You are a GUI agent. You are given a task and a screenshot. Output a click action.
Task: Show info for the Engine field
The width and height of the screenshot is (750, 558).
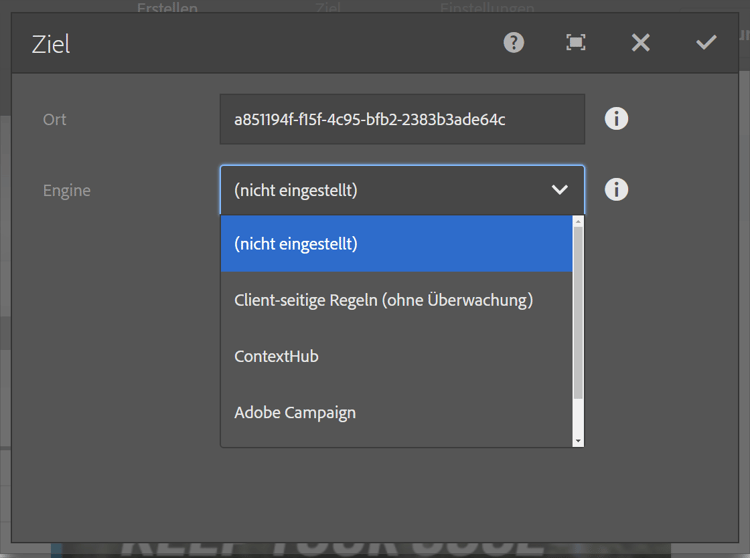point(616,189)
